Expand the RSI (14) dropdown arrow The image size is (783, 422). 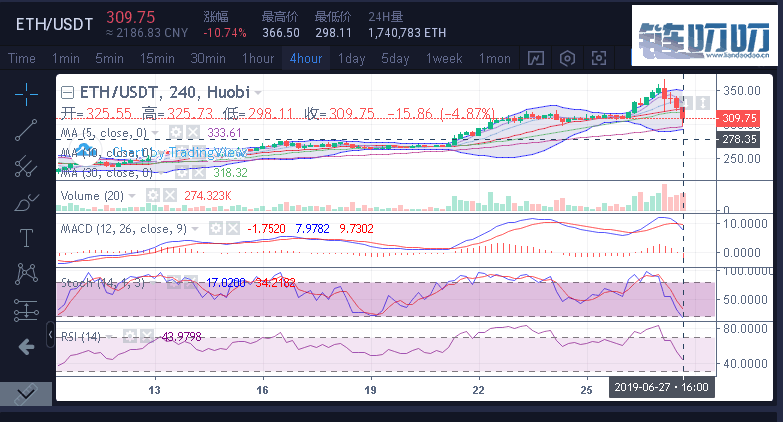(x=109, y=337)
